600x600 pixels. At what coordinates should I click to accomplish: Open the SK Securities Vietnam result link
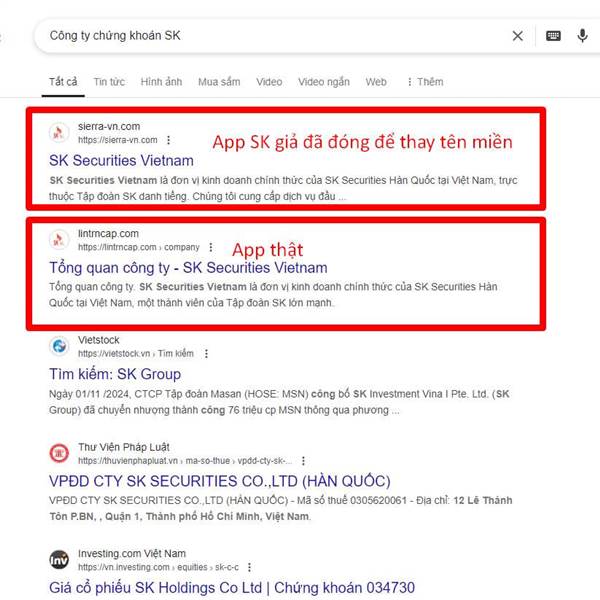click(x=121, y=160)
